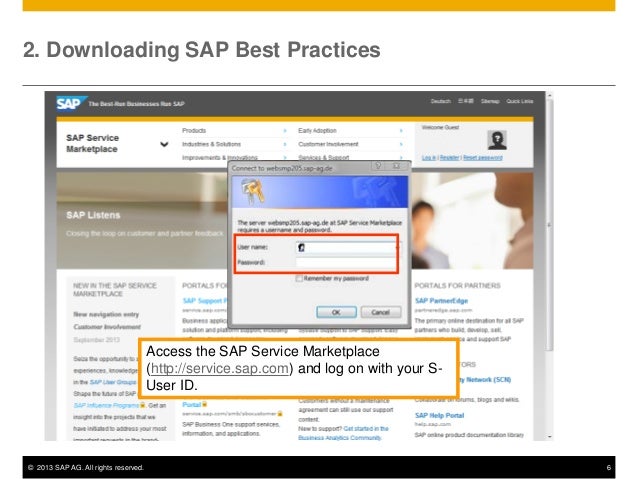Open the Business Analytics Community link
Viewport: 638px width, 479px height.
tap(340, 438)
